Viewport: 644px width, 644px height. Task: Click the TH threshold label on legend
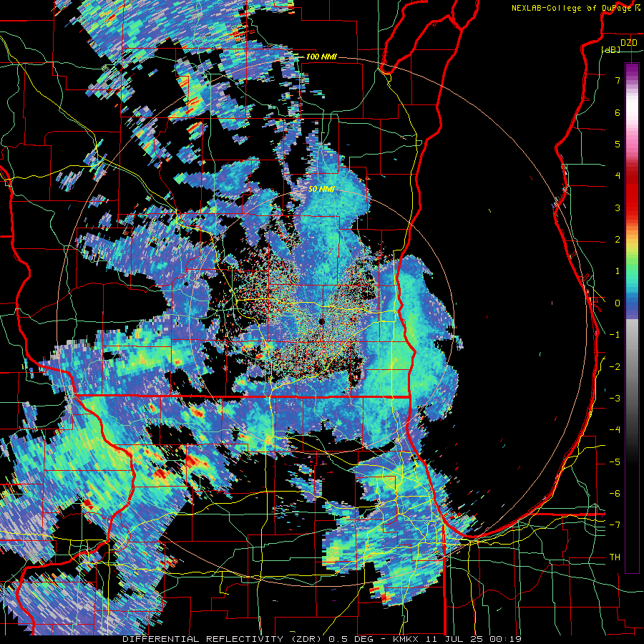(x=615, y=557)
